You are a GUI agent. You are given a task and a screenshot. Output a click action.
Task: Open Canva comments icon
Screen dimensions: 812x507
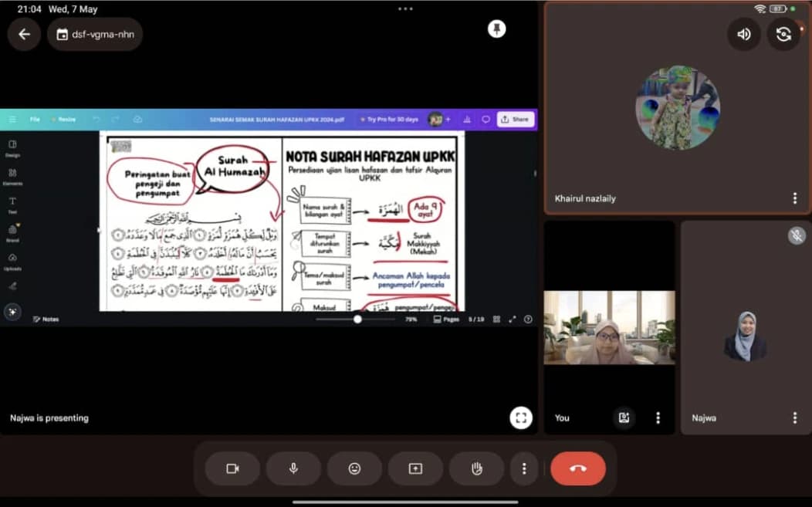(x=486, y=120)
